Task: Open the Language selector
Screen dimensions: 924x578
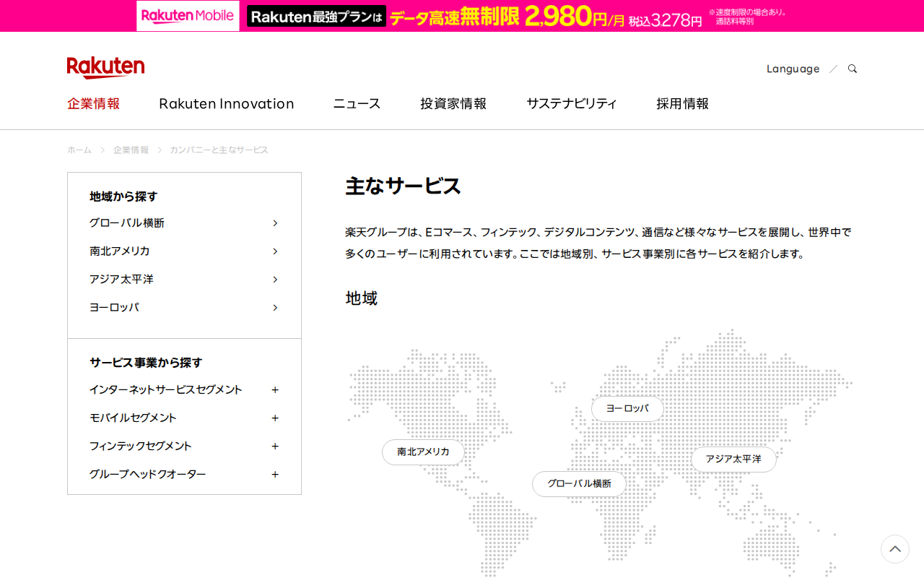Action: (793, 69)
